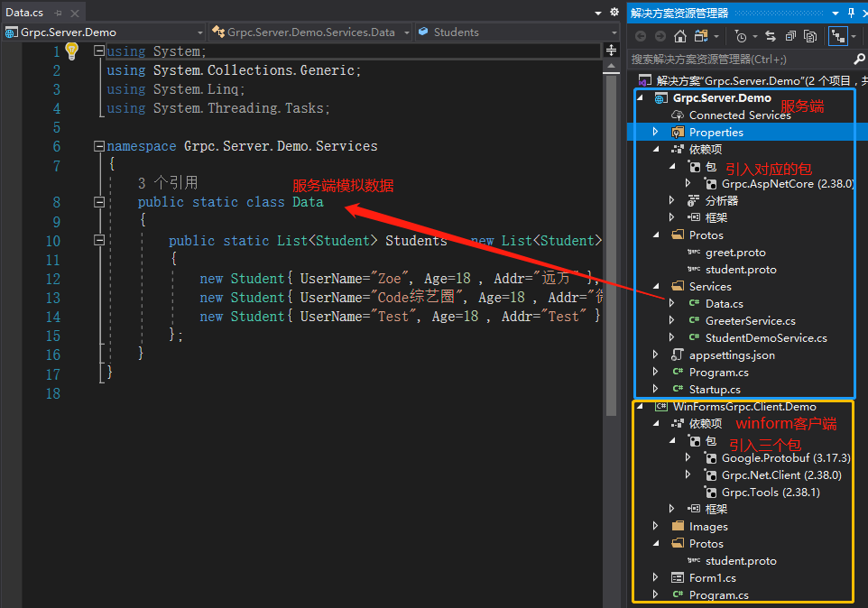Screen dimensions: 868x608
Task: Sync with active document icon
Action: pos(771,36)
